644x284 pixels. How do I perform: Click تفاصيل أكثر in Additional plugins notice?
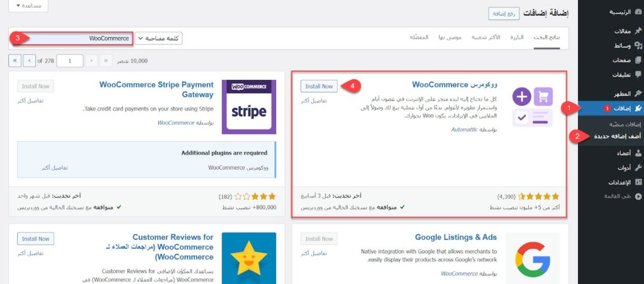click(x=55, y=167)
